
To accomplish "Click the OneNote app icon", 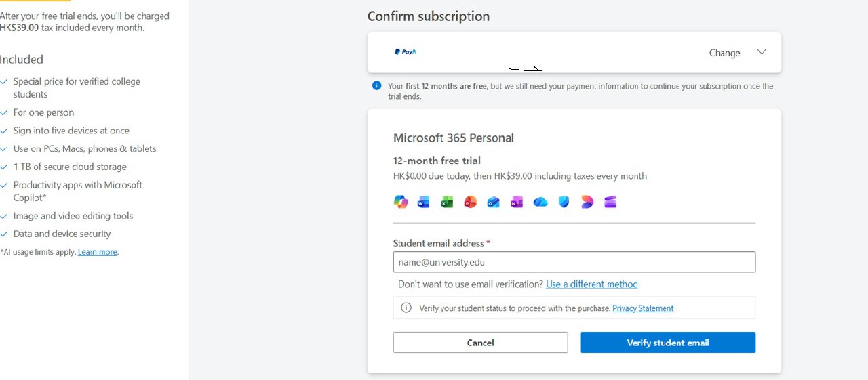I will click(517, 202).
